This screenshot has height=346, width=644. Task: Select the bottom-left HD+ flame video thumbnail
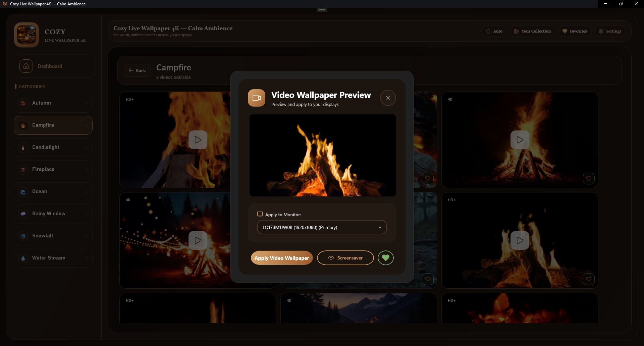[198, 308]
